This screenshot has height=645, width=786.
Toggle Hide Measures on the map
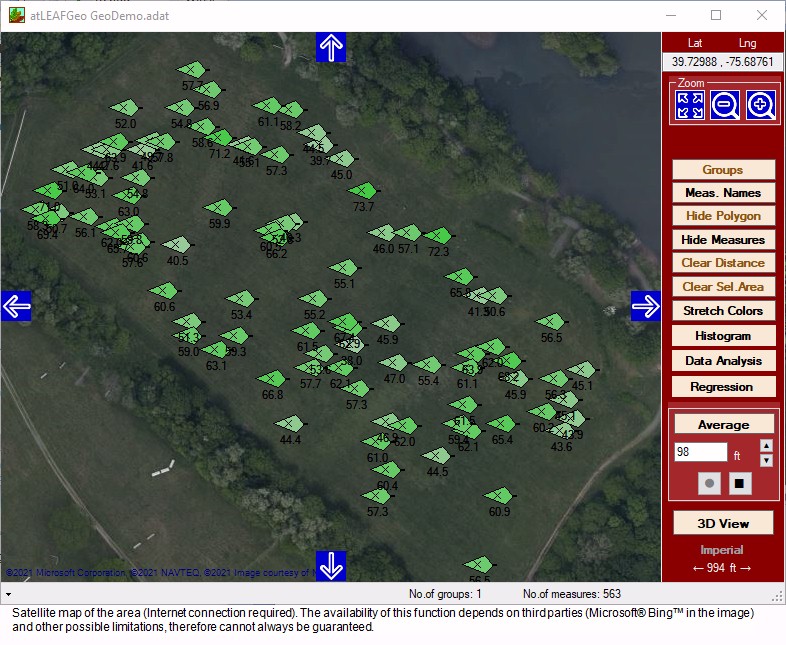point(723,240)
